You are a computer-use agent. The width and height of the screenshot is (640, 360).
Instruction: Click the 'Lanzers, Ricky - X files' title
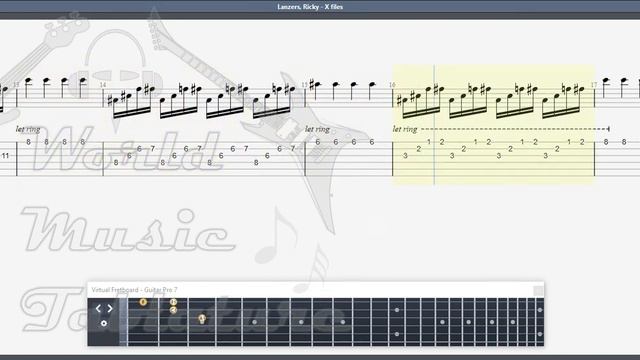click(x=310, y=7)
